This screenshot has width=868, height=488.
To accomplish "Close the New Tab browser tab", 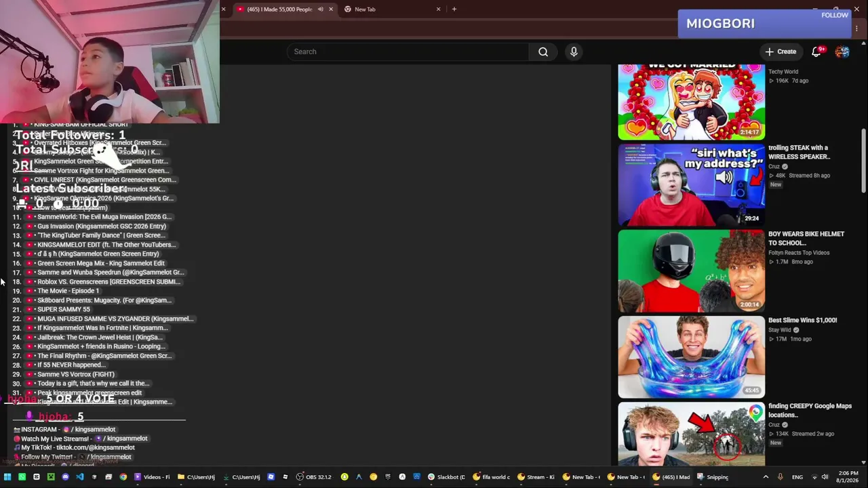I will [x=438, y=9].
